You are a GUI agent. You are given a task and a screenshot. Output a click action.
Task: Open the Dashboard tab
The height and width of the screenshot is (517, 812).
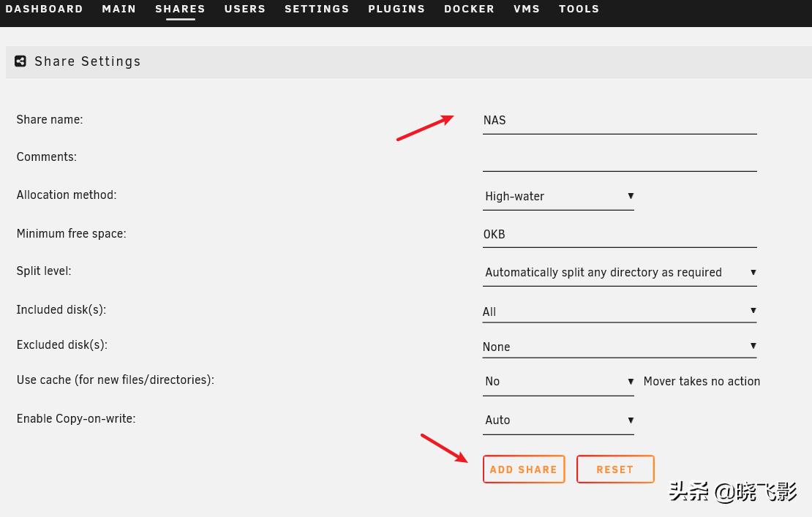44,10
